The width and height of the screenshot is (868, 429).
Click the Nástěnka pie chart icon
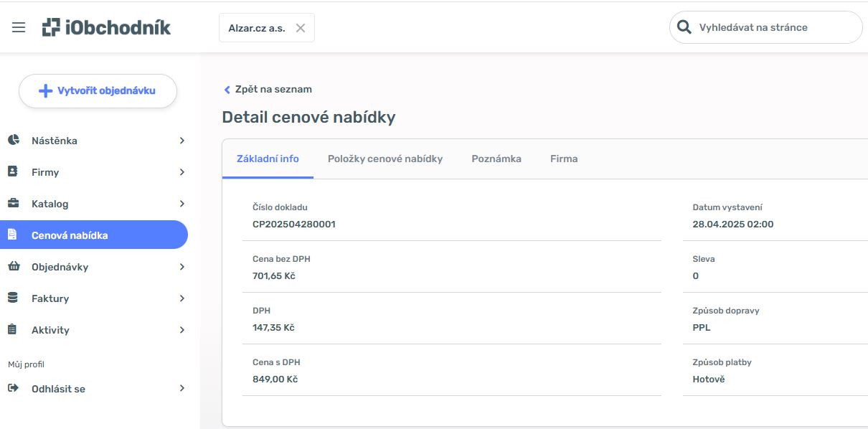(13, 140)
